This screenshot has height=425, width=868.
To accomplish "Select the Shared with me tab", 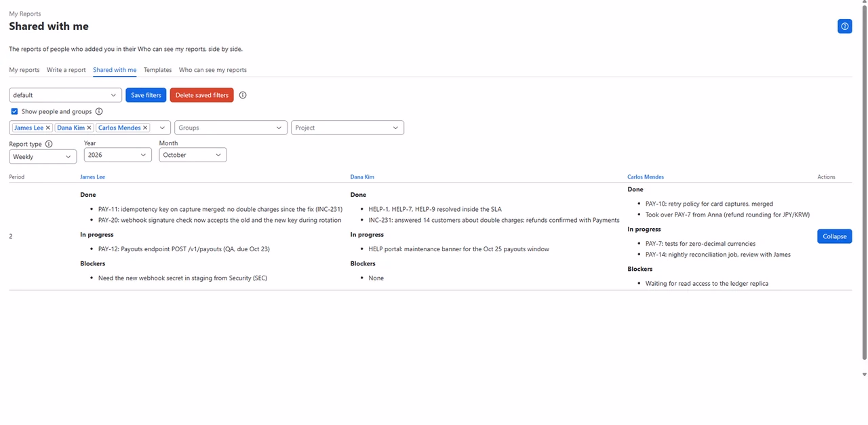I will pyautogui.click(x=115, y=70).
